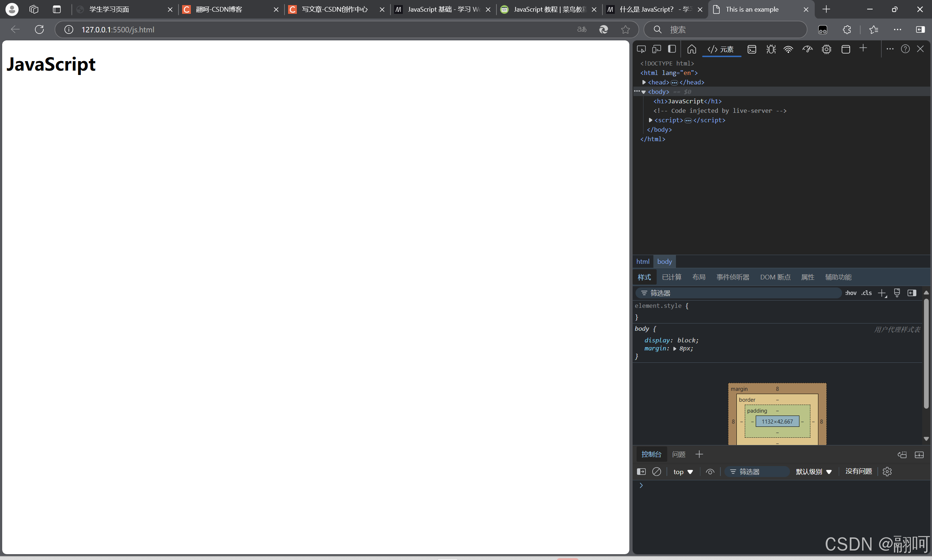Open the Console panel icon in toolbar
The width and height of the screenshot is (932, 560).
[751, 49]
